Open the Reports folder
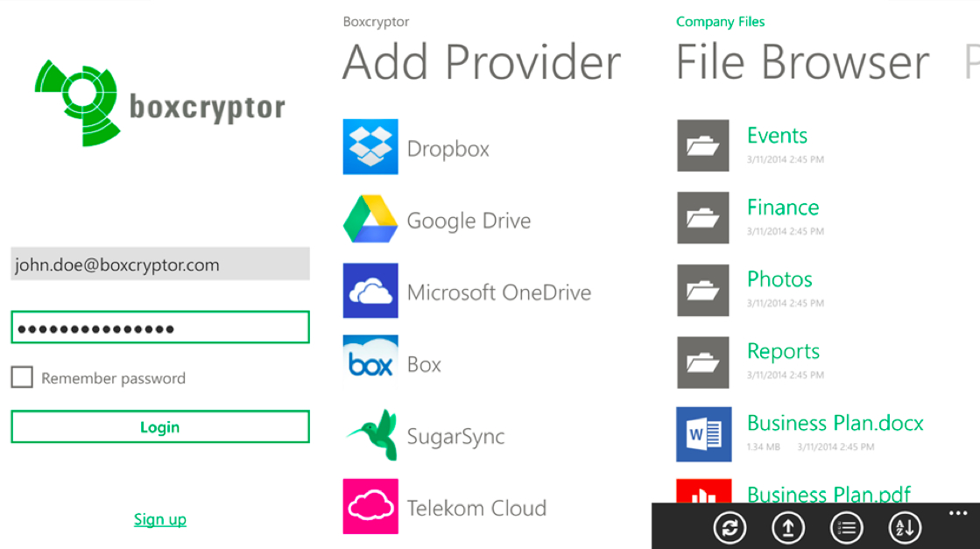The height and width of the screenshot is (549, 980). click(783, 351)
